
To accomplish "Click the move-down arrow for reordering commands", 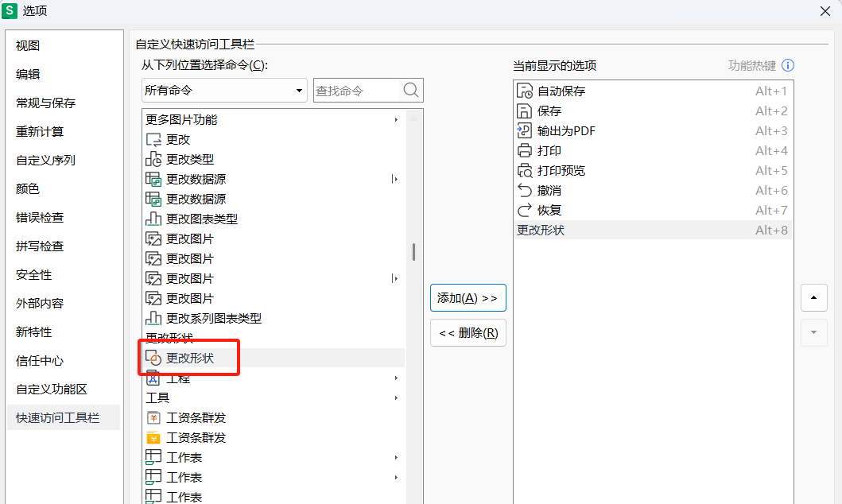I will pos(813,332).
